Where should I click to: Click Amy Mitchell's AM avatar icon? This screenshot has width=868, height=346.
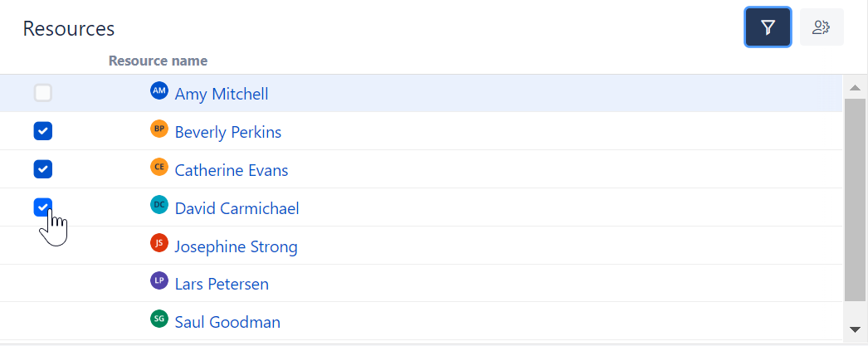coord(159,90)
